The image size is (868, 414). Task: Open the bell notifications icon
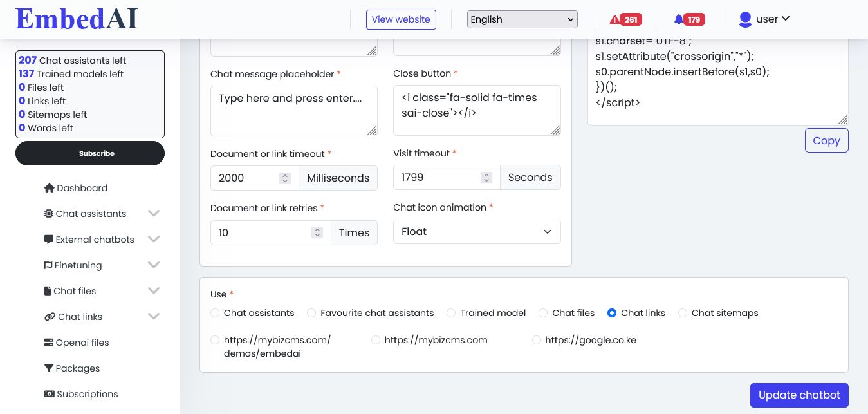pyautogui.click(x=678, y=19)
